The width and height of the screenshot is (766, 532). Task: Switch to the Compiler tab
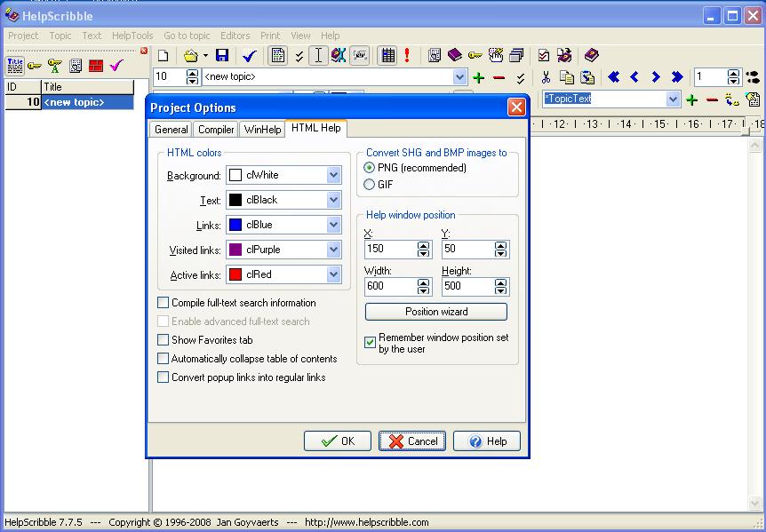[216, 130]
